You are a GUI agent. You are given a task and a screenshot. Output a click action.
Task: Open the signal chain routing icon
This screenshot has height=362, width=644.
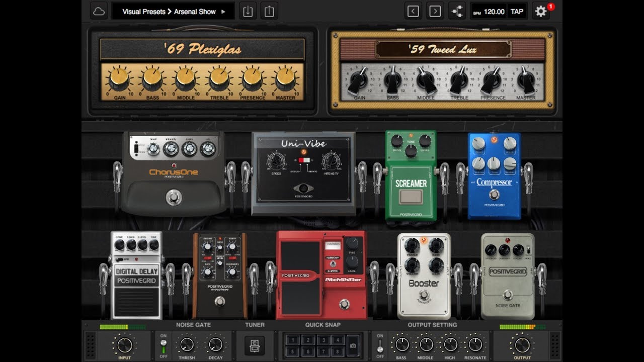tap(457, 11)
